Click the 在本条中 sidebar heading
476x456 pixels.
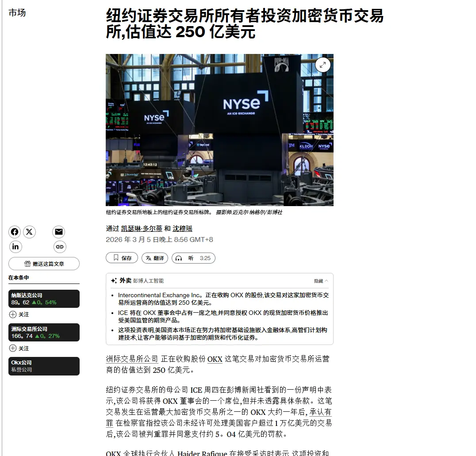[x=19, y=277]
